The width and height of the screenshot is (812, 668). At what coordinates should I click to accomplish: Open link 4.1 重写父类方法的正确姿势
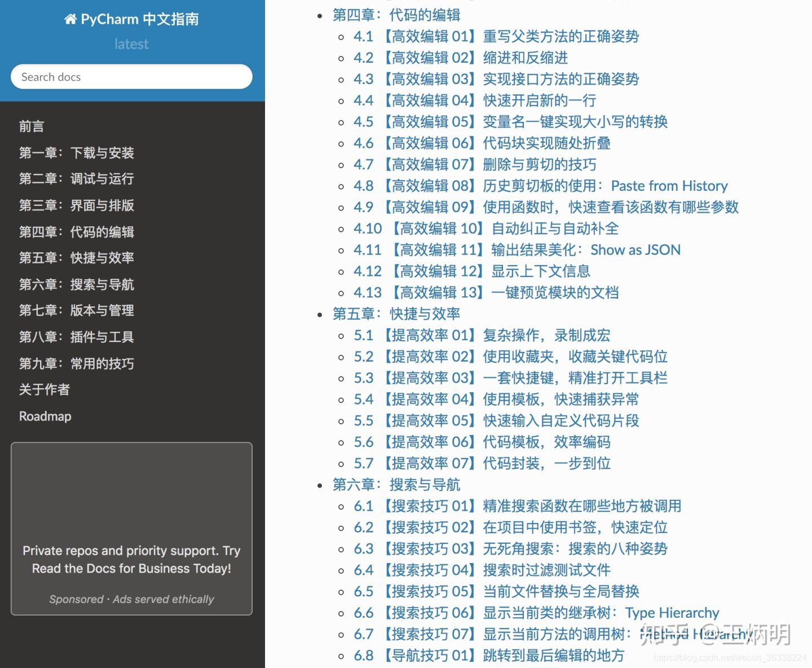coord(496,37)
